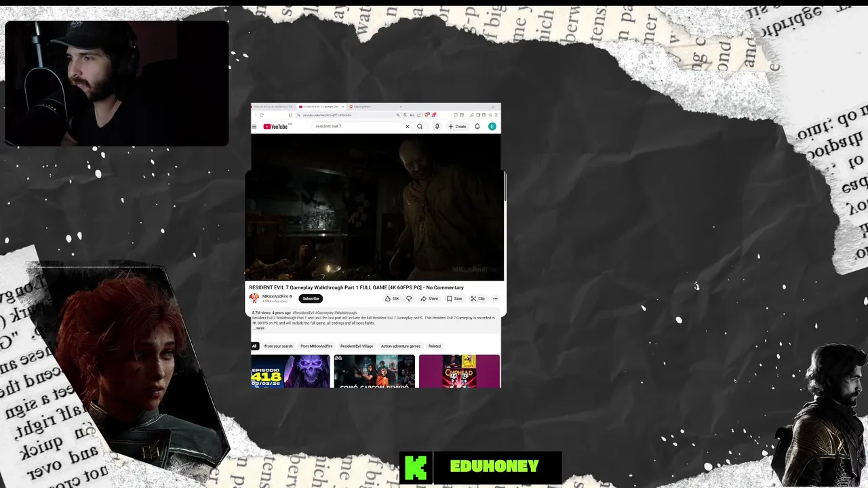The image size is (868, 488).
Task: Click the webcam feed overlay
Action: [117, 83]
